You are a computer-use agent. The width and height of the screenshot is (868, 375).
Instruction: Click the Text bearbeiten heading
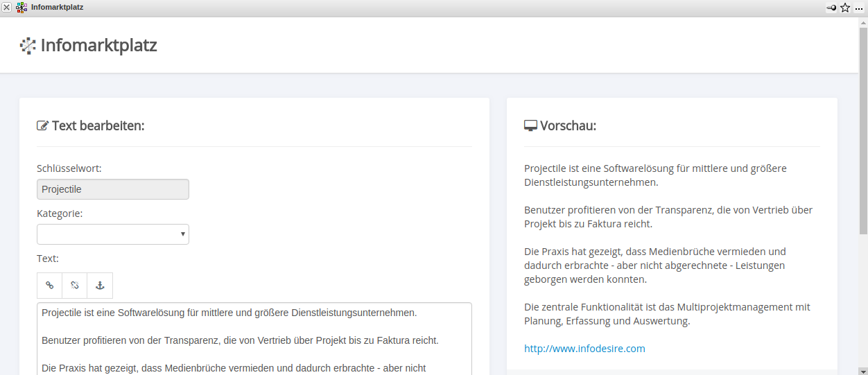pyautogui.click(x=98, y=126)
